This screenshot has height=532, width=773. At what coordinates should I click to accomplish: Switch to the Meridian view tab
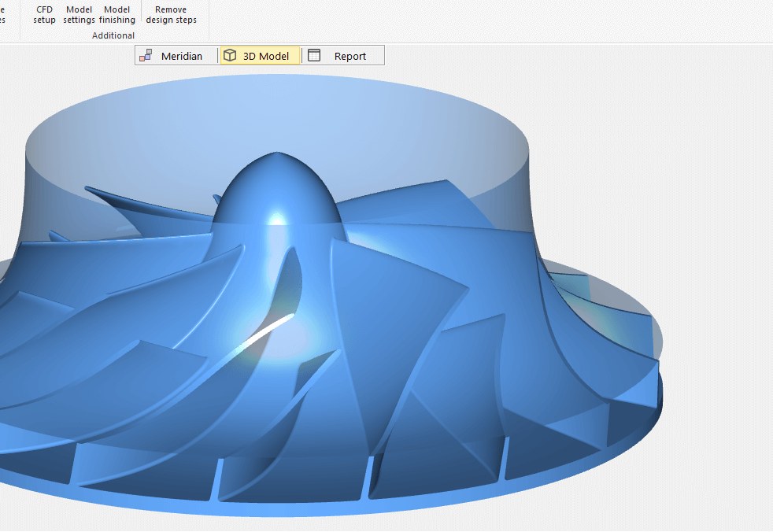pyautogui.click(x=176, y=56)
